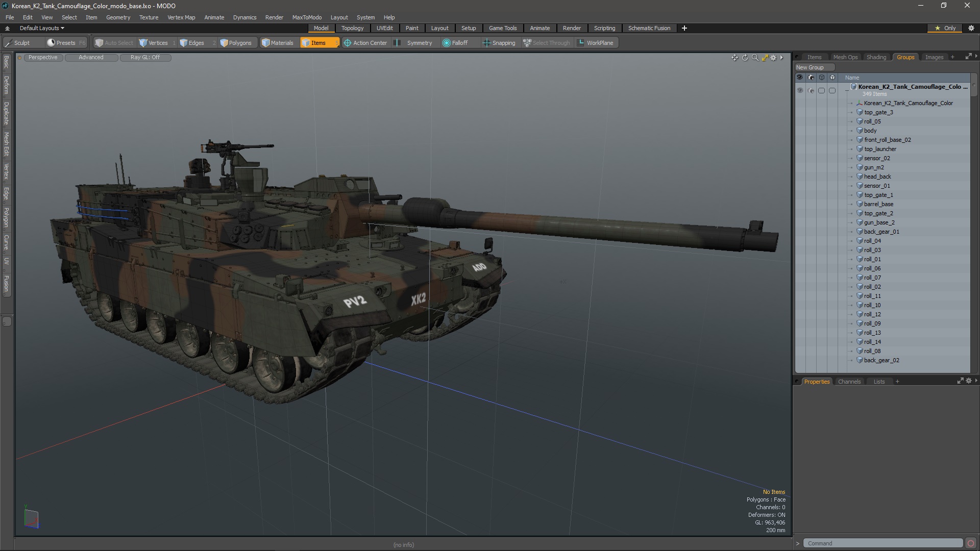Screen dimensions: 980x551
Task: Open the MaxToModo menu
Action: point(307,17)
